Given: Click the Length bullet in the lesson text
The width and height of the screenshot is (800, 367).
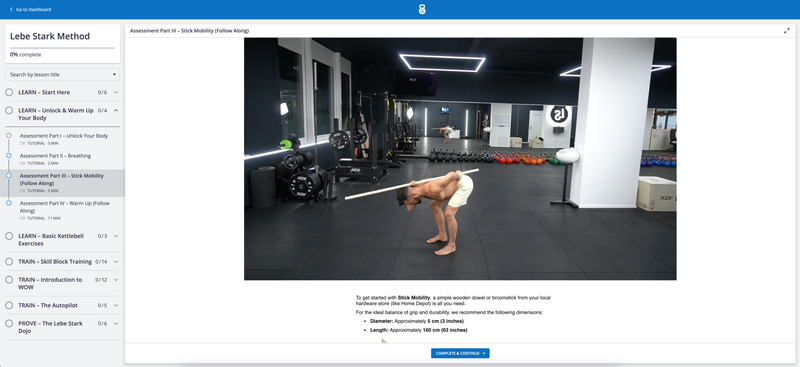Looking at the screenshot, I should 418,330.
